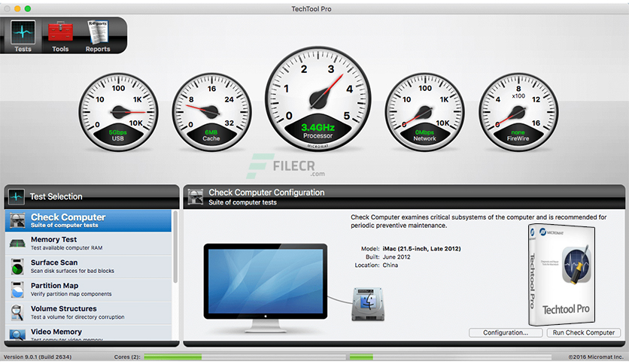Click the Run Check Computer button
629x364 pixels.
pos(584,332)
